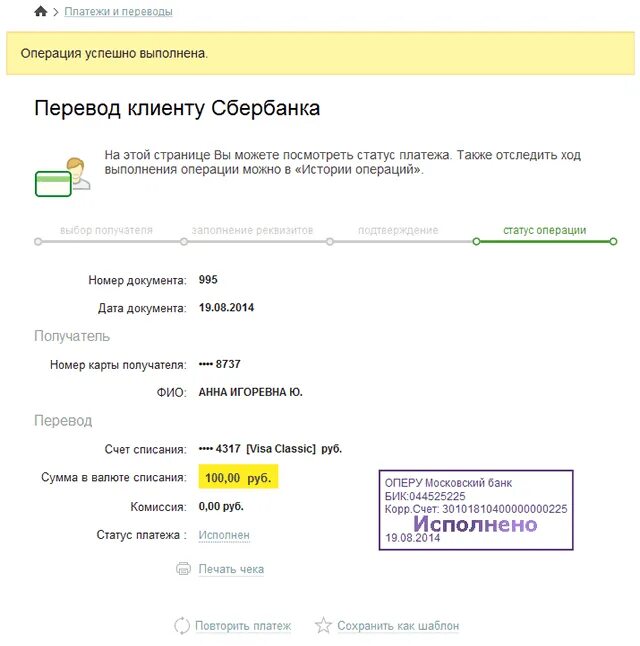Click the circular repeat arrows icon
The image size is (640, 646).
click(x=182, y=626)
